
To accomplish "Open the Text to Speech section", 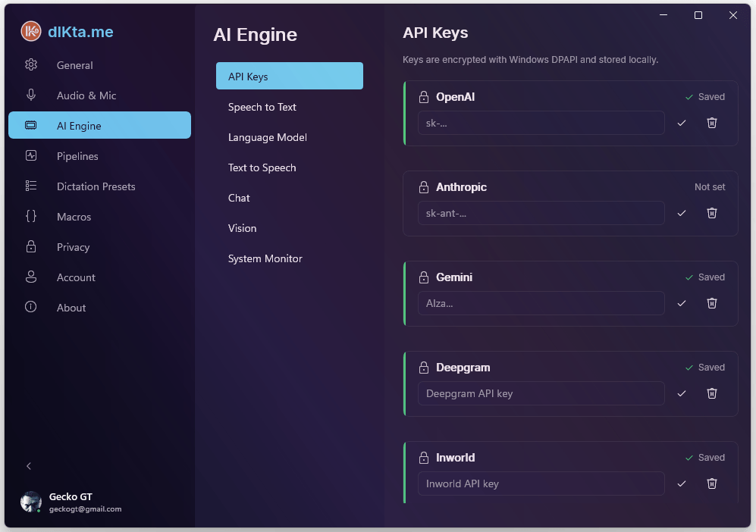I will pyautogui.click(x=290, y=167).
